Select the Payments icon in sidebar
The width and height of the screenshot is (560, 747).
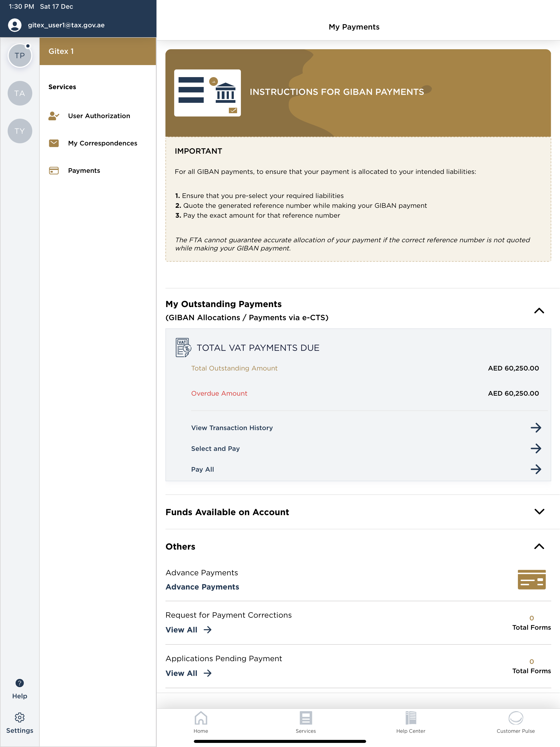[53, 171]
